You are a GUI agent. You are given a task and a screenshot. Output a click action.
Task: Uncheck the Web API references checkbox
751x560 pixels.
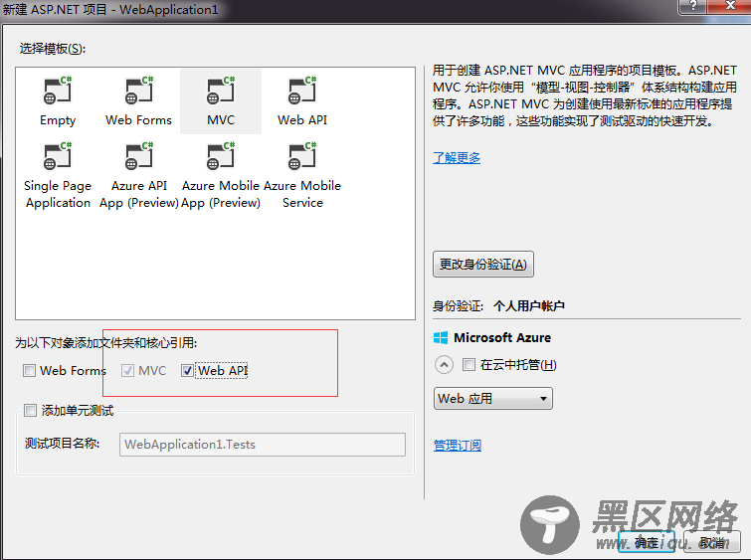pos(187,370)
